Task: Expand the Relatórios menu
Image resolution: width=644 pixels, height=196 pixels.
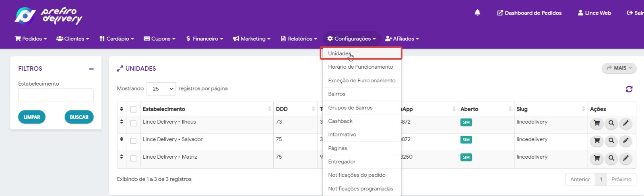Action: tap(299, 39)
